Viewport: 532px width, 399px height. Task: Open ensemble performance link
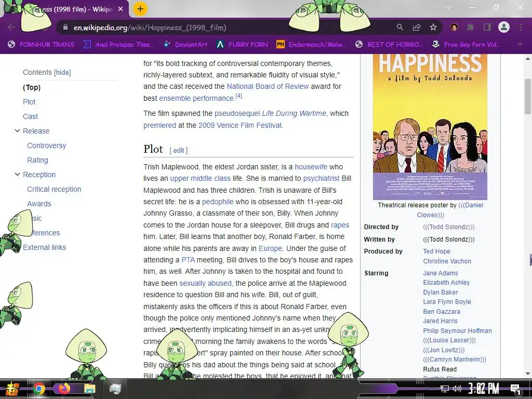click(196, 98)
